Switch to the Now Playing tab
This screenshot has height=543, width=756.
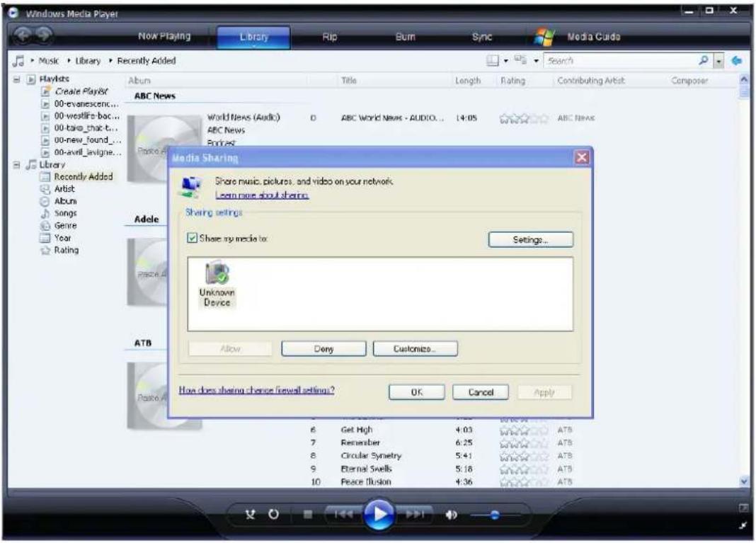tap(164, 36)
